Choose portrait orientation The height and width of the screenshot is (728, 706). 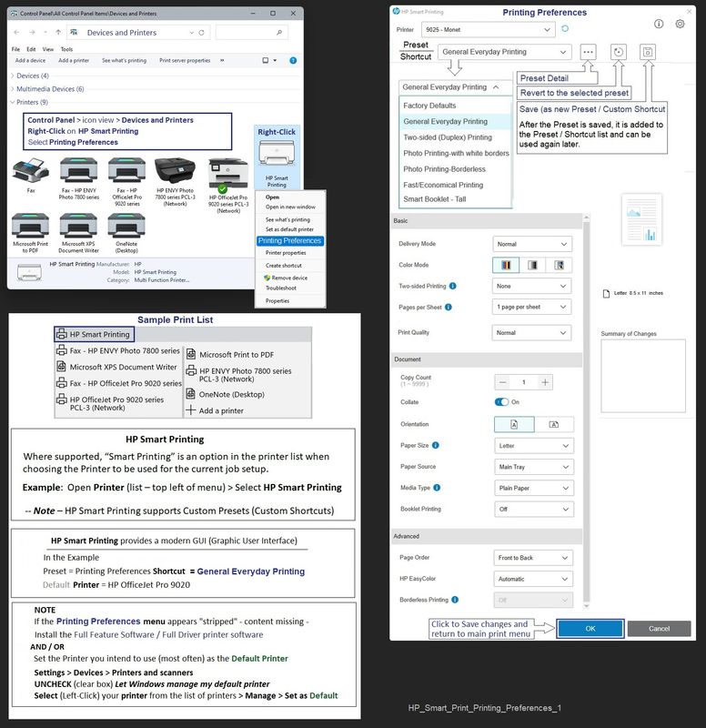[514, 424]
